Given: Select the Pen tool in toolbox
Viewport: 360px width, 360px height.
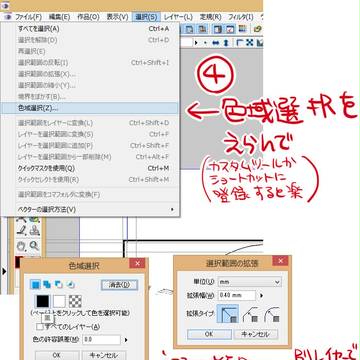Looking at the screenshot, I should click(21, 231).
